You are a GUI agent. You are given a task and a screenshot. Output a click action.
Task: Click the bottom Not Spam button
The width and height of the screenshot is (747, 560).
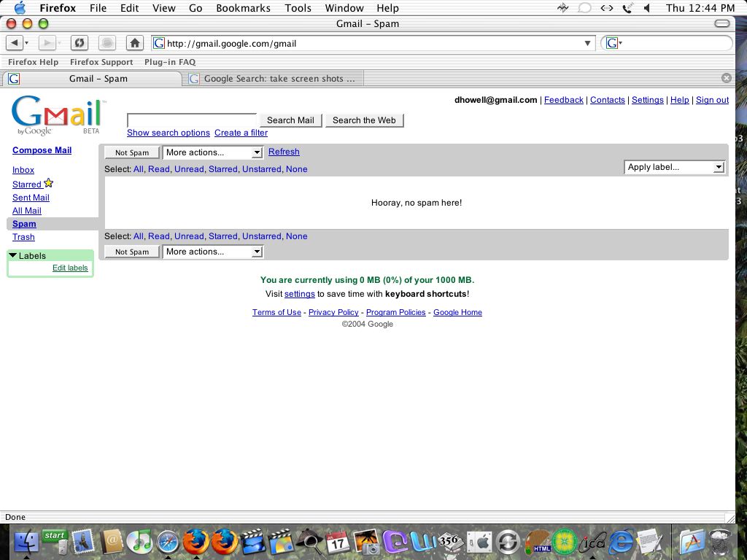132,252
